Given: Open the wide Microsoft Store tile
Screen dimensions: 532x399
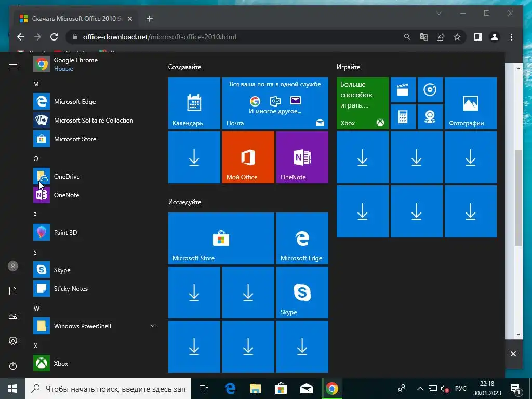Looking at the screenshot, I should 221,238.
